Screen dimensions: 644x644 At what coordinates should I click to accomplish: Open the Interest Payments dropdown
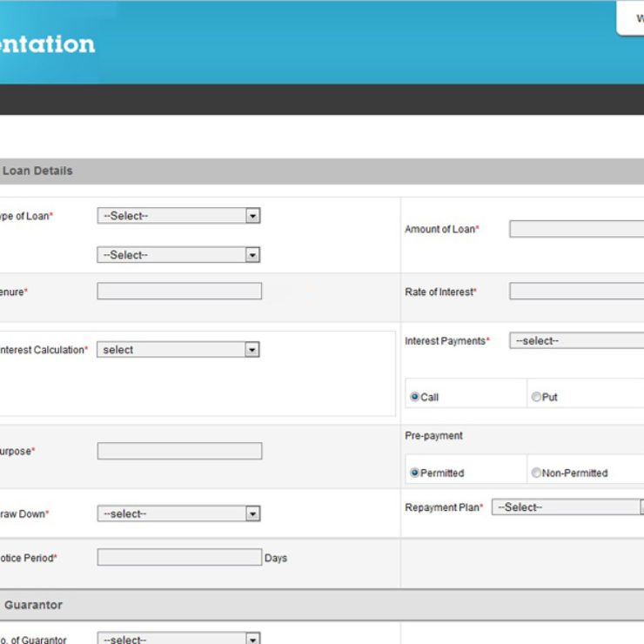(x=576, y=341)
